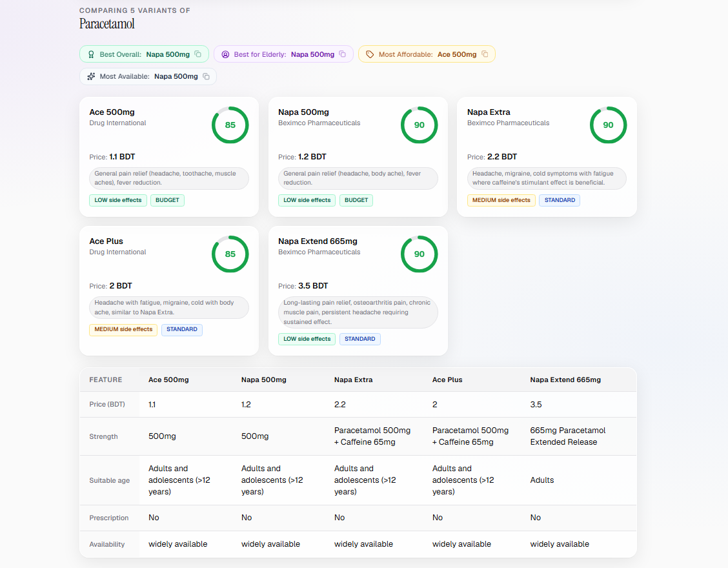Image resolution: width=728 pixels, height=568 pixels.
Task: Click 'Beximco Pharmaceuticals' under Napa Extra
Action: click(x=508, y=123)
